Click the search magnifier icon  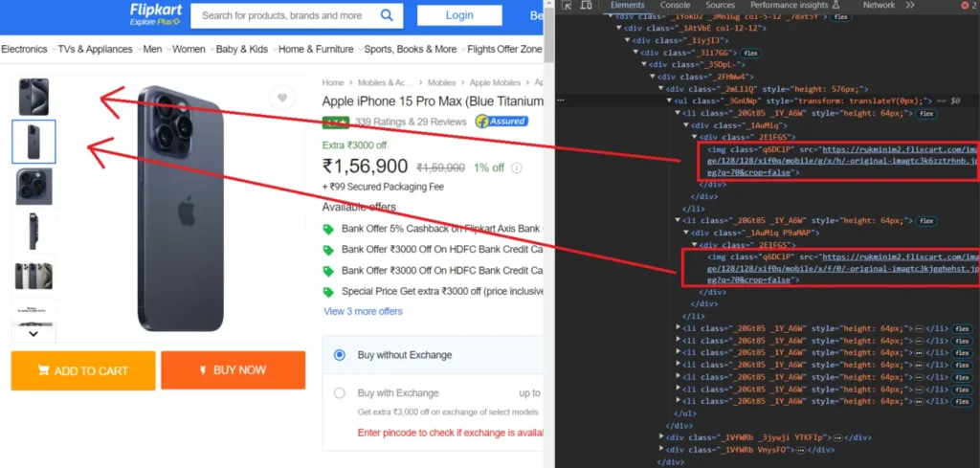(x=387, y=15)
